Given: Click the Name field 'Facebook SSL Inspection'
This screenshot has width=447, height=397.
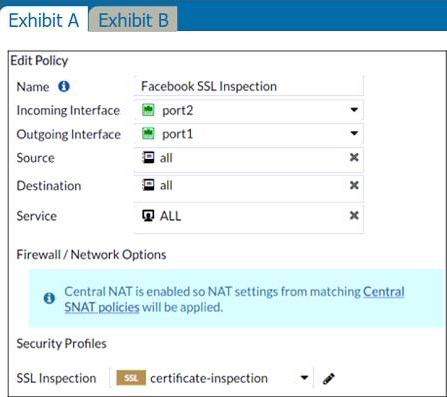Looking at the screenshot, I should (x=249, y=86).
